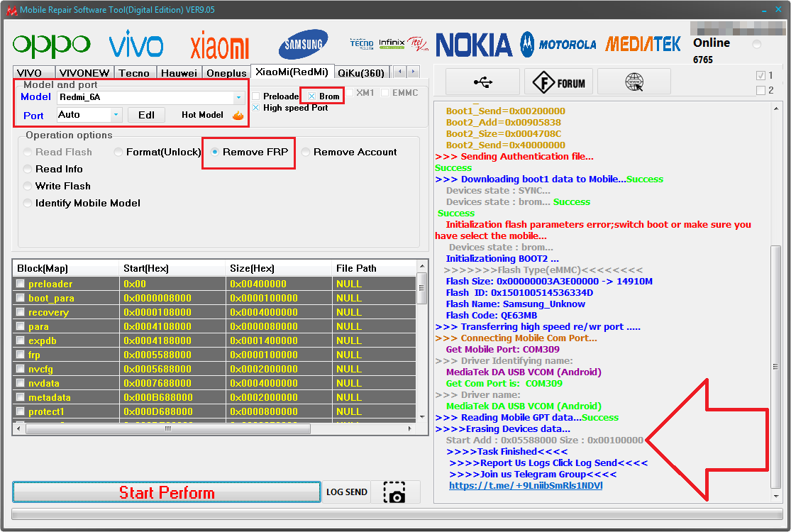
Task: Click the Start(Hex) column header
Action: 172,268
